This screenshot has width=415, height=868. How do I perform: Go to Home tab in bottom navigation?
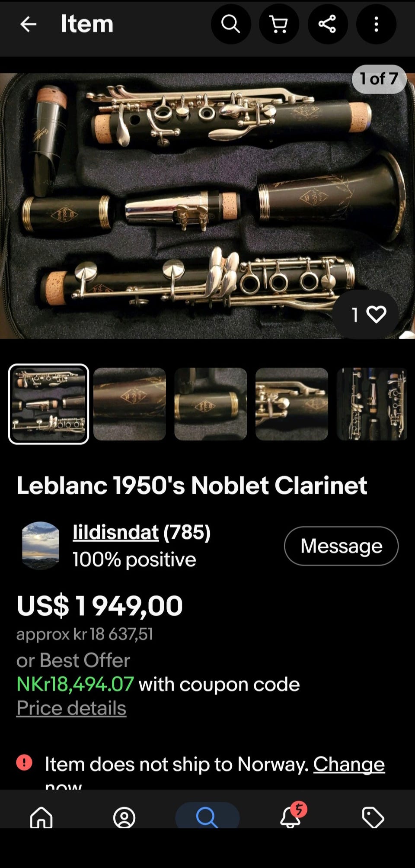point(41,817)
